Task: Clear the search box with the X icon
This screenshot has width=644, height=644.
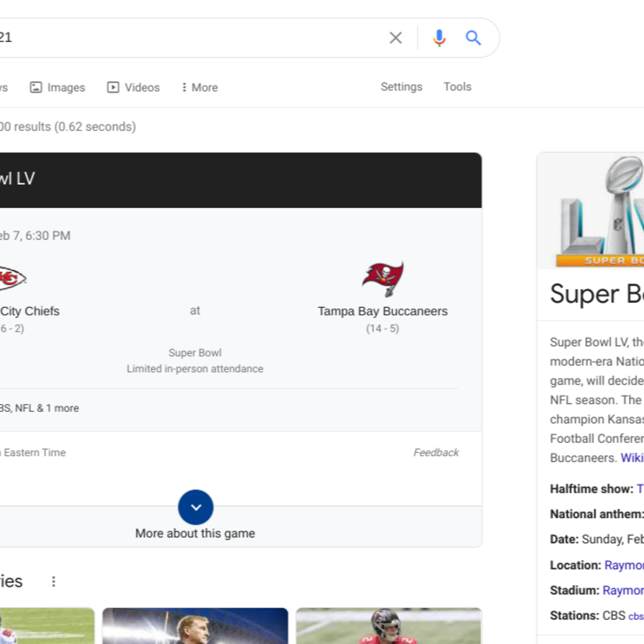Action: coord(396,38)
